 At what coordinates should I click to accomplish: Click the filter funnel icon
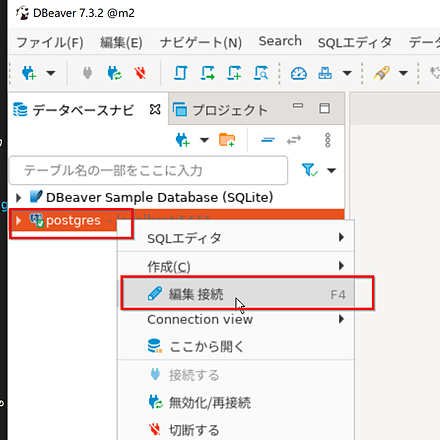point(309,170)
